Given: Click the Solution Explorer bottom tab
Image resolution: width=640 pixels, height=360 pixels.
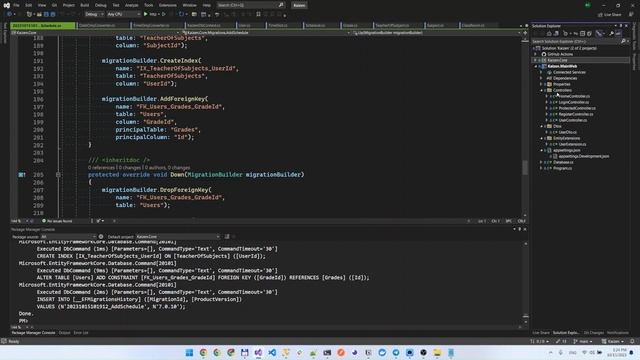Looking at the screenshot, I should (566, 333).
